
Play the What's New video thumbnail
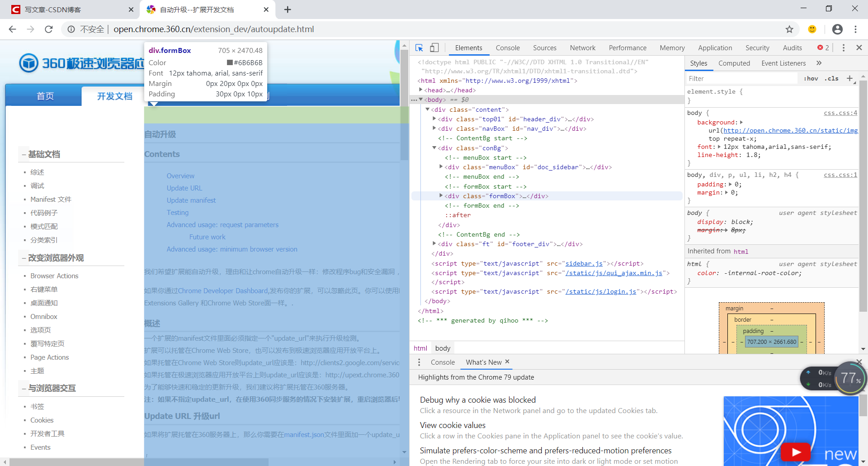pyautogui.click(x=796, y=452)
